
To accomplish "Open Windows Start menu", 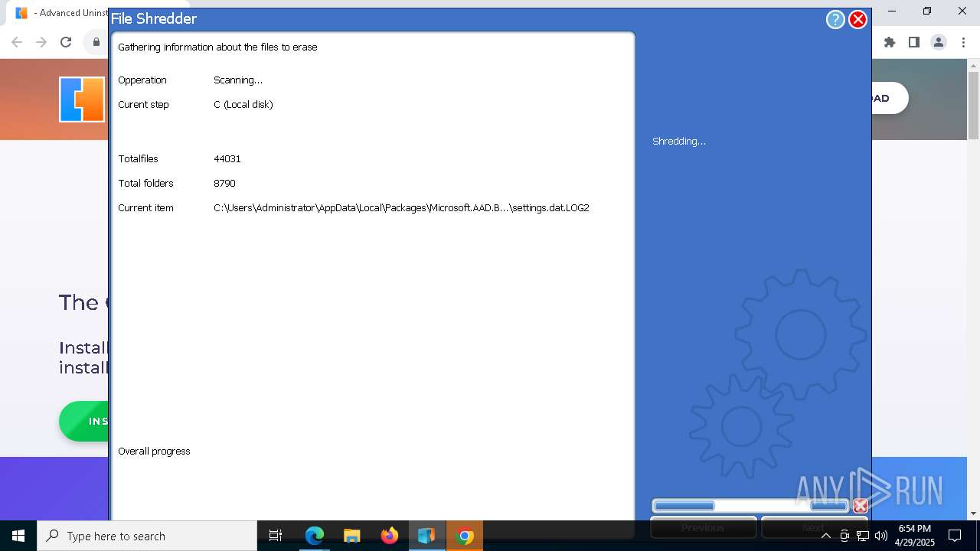I will (x=18, y=536).
